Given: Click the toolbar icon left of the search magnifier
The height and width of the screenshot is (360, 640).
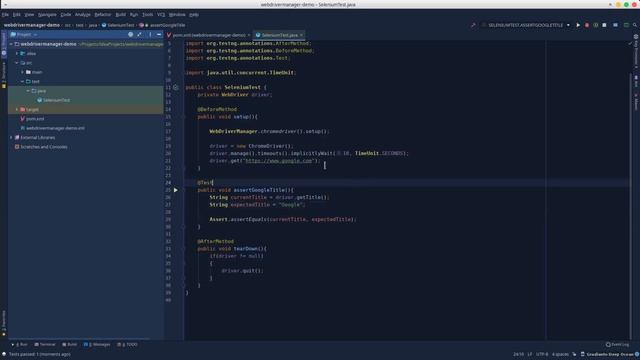Looking at the screenshot, I should 626,25.
